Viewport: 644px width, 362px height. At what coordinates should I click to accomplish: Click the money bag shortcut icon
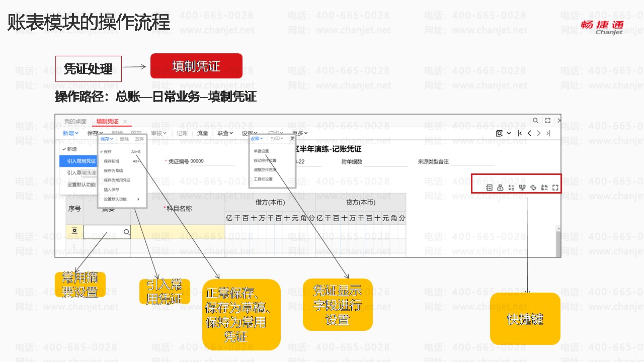[x=500, y=188]
